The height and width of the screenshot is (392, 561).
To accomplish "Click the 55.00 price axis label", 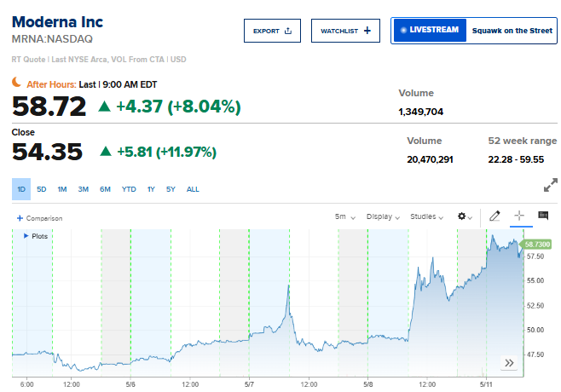I will click(x=535, y=280).
